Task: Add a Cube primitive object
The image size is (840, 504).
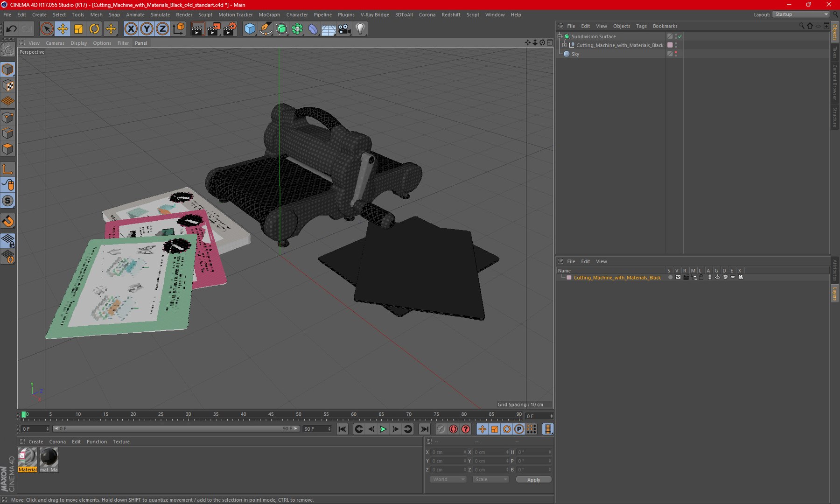Action: tap(250, 29)
